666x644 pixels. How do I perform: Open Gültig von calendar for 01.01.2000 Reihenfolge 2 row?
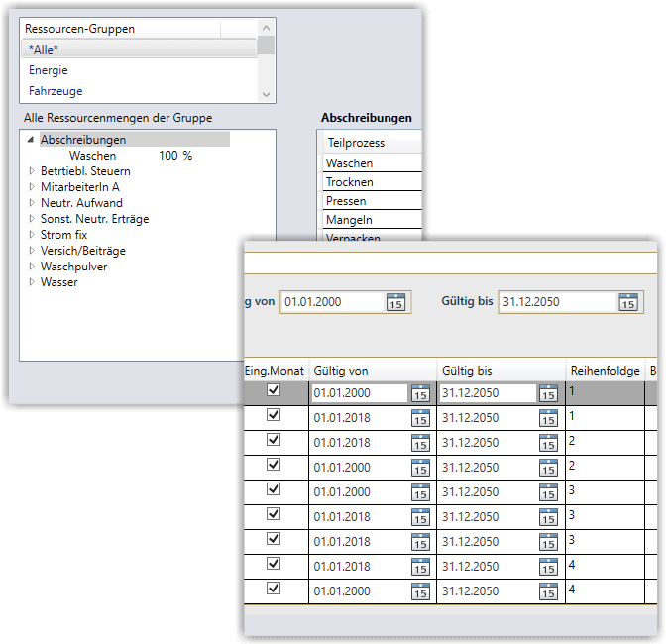(420, 468)
